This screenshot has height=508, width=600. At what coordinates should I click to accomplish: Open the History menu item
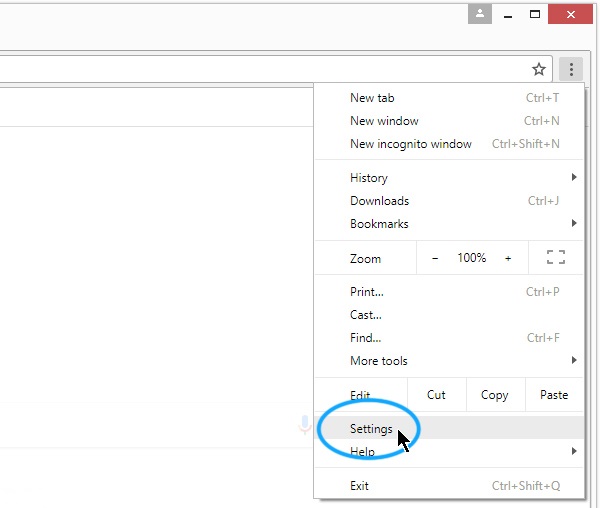click(x=449, y=178)
